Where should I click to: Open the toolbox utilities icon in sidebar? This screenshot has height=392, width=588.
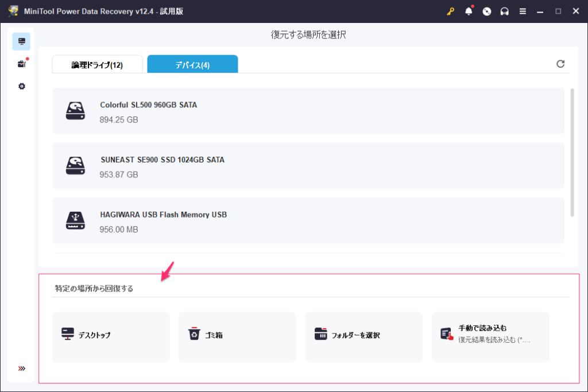click(22, 64)
